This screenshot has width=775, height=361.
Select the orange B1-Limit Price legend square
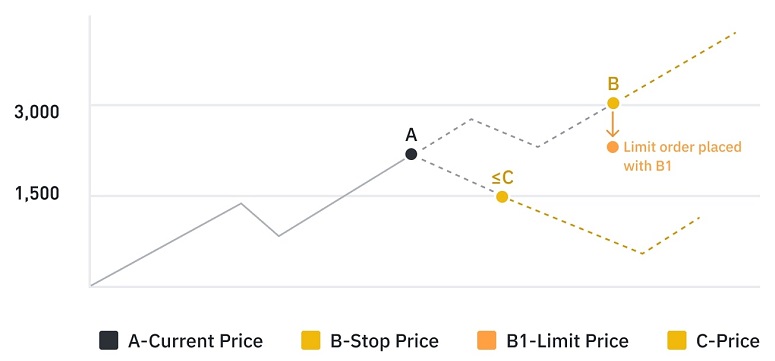pos(487,341)
